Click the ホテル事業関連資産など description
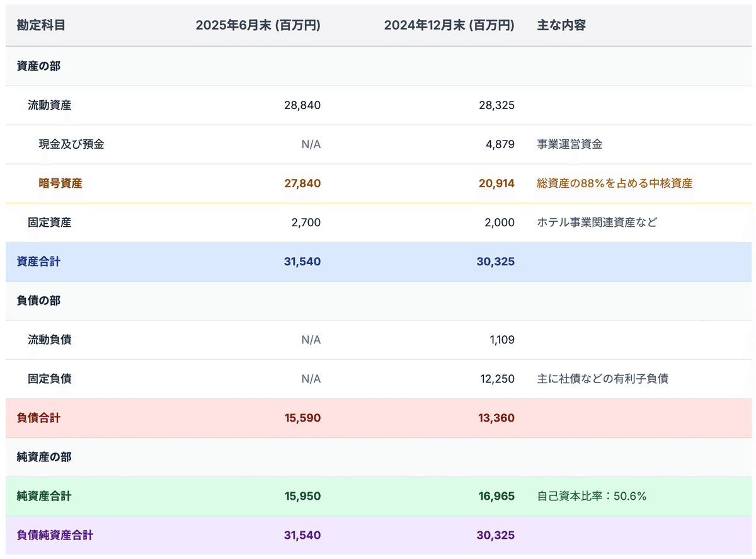 pyautogui.click(x=597, y=222)
